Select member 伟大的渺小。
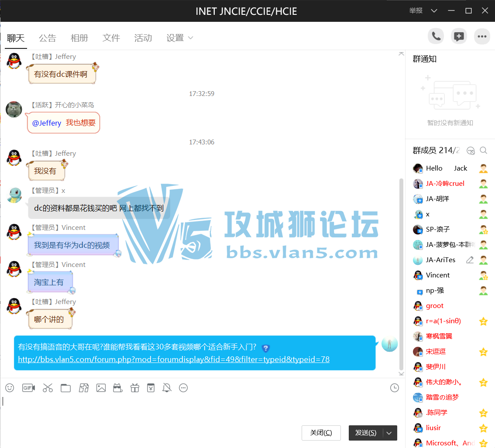 450,382
